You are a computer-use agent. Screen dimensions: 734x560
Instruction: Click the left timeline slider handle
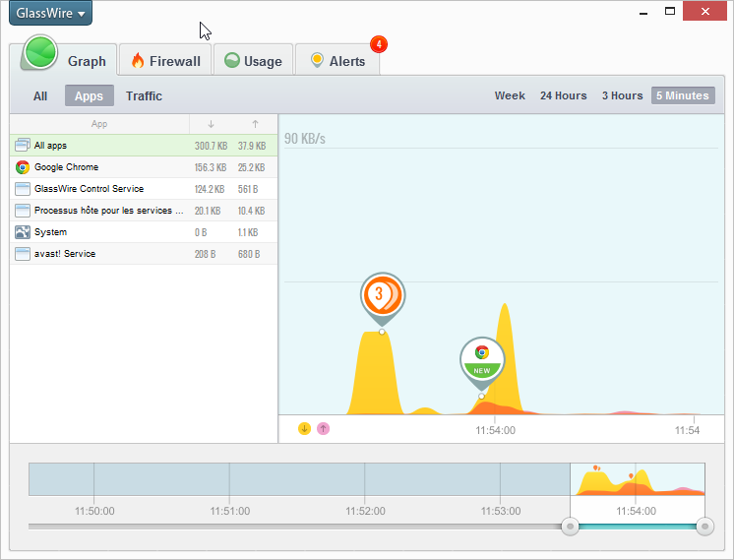click(x=570, y=527)
